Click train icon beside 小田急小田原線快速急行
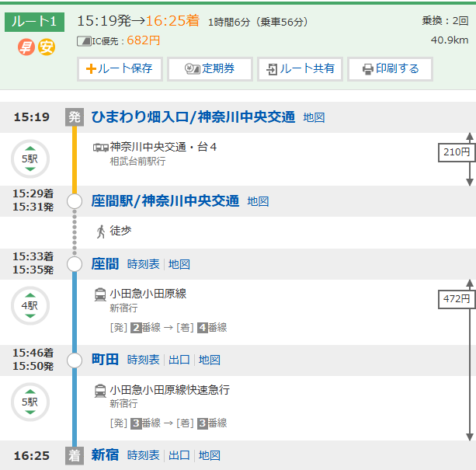The height and width of the screenshot is (470, 476). [x=100, y=391]
